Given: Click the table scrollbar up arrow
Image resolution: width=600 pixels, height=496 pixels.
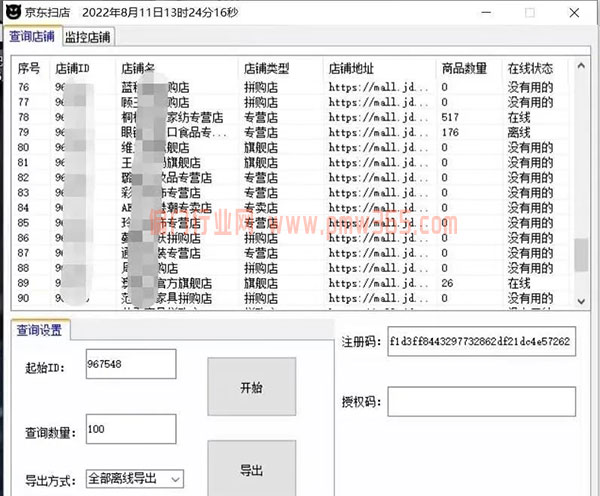Looking at the screenshot, I should pyautogui.click(x=581, y=66).
